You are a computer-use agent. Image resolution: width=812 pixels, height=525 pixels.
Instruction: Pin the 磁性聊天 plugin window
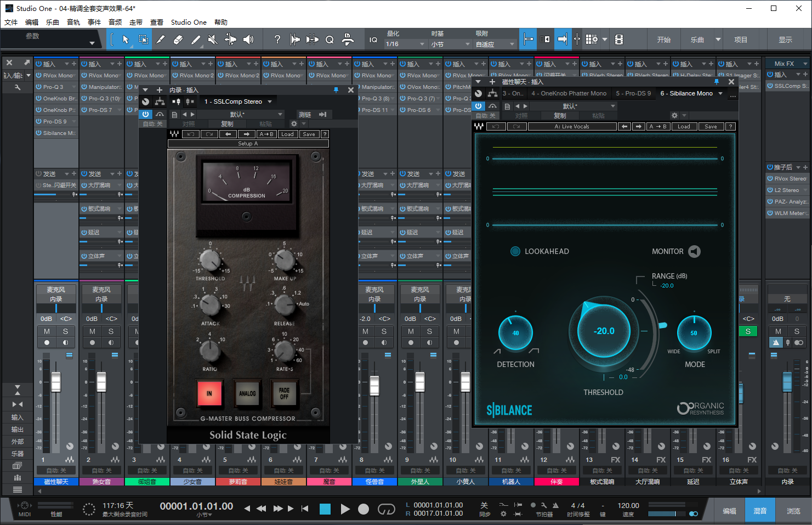click(717, 82)
